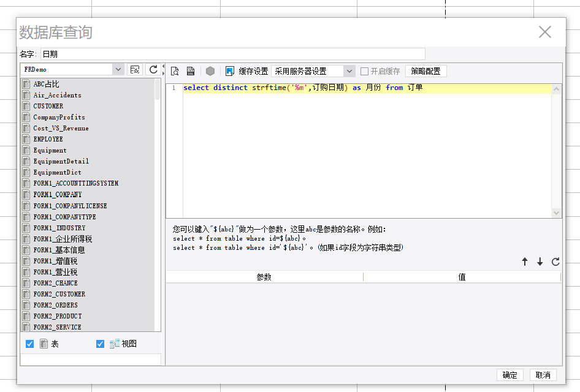Enable the 开启缓存 checkbox
Screen dimensions: 580x392
(364, 71)
